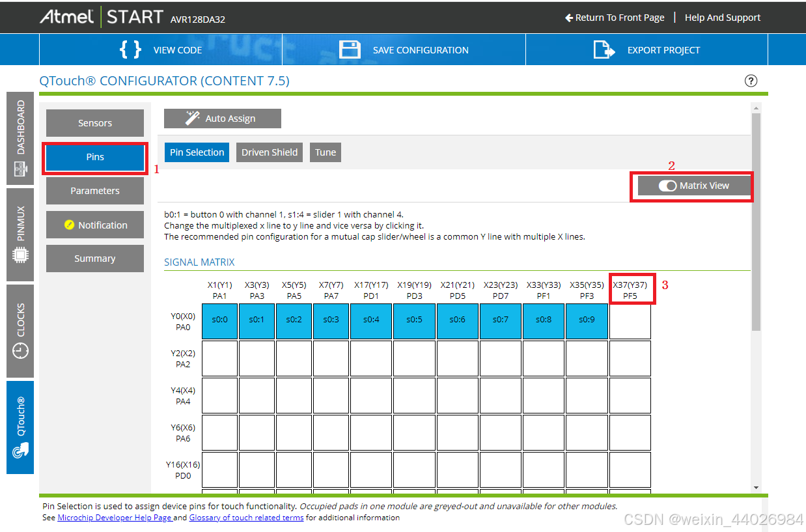Click matrix cell s0:6
This screenshot has width=806, height=532.
tap(458, 321)
